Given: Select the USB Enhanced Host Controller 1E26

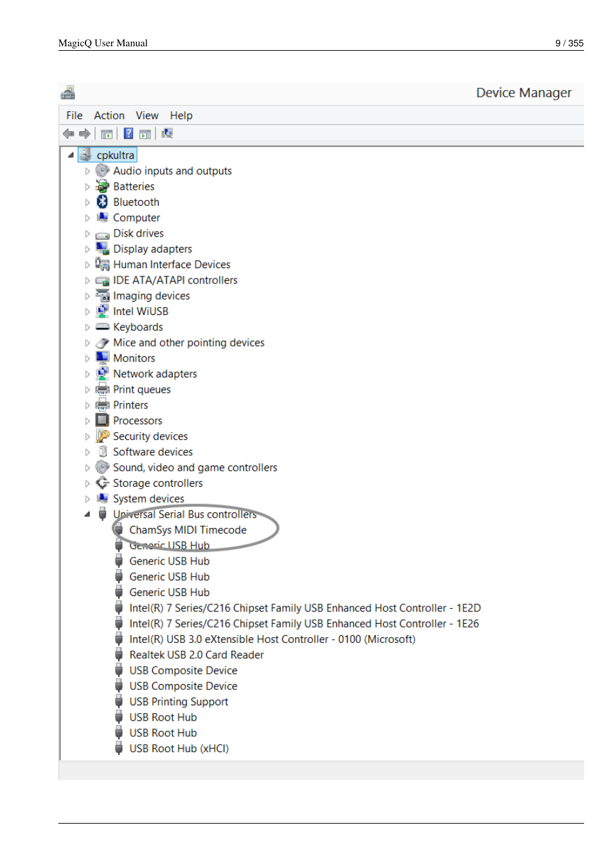Looking at the screenshot, I should 304,624.
